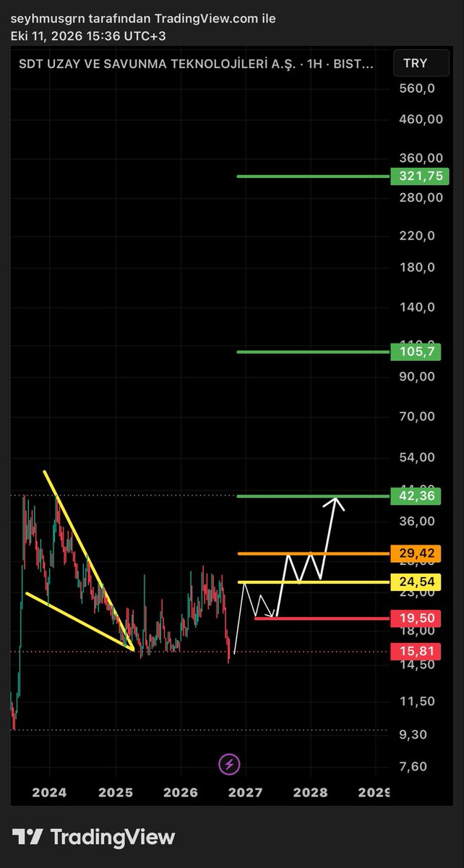
Task: Click the SDT UZAY VE SAVUNMA symbol title
Action: point(196,64)
